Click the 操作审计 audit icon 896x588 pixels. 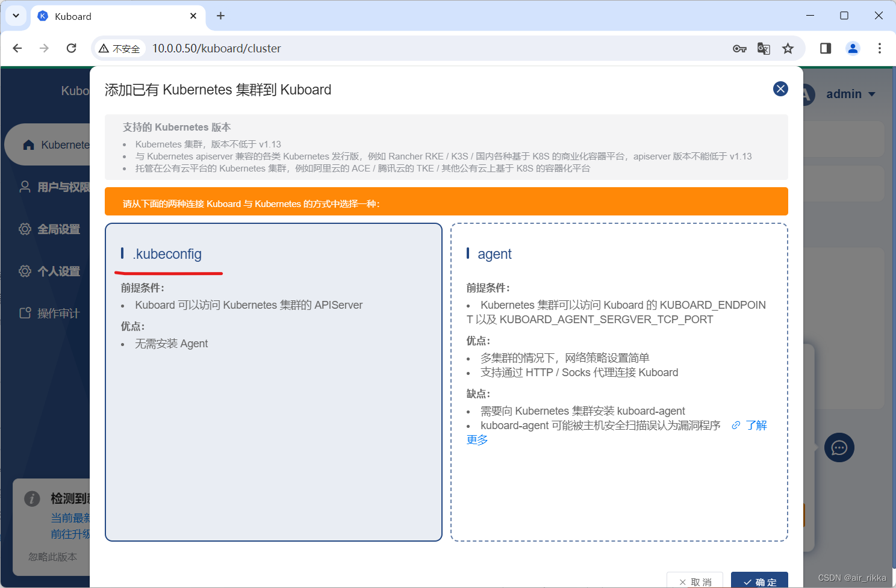25,313
